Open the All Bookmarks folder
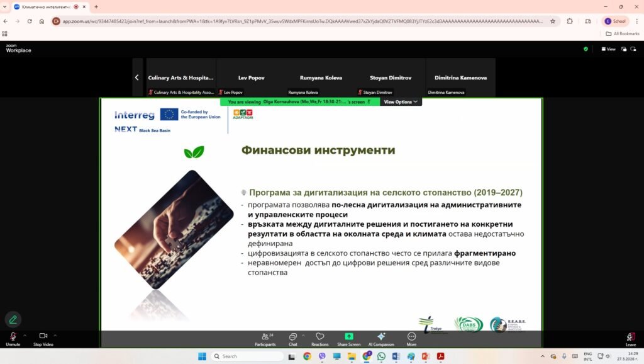Viewport: 644px width, 364px height. (622, 33)
